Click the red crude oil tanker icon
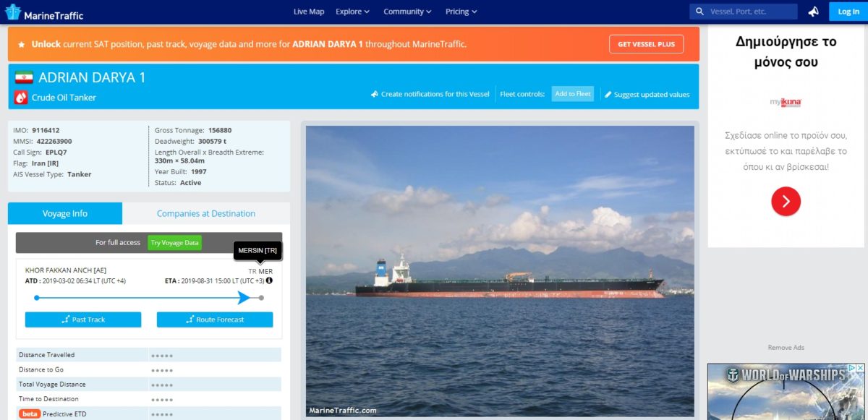 [21, 98]
